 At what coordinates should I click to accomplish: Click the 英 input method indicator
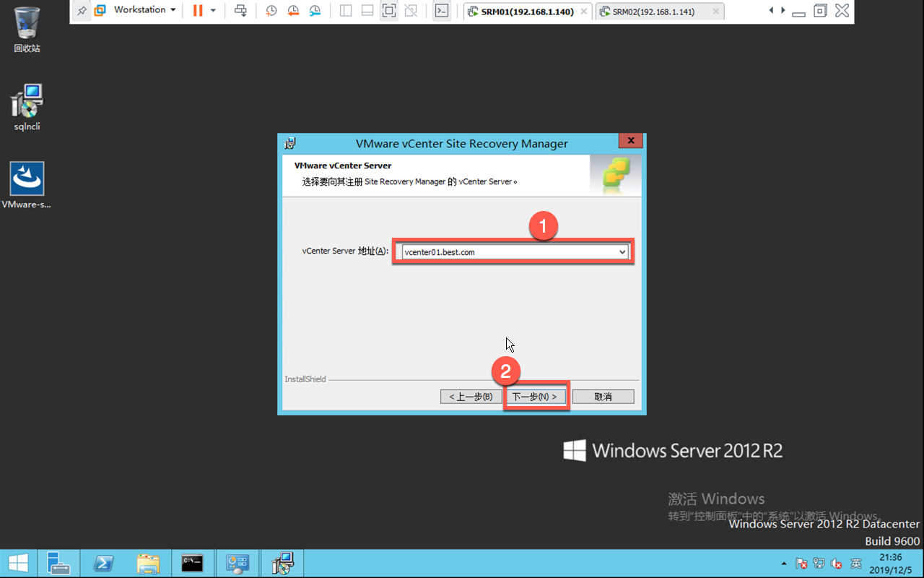tap(855, 564)
